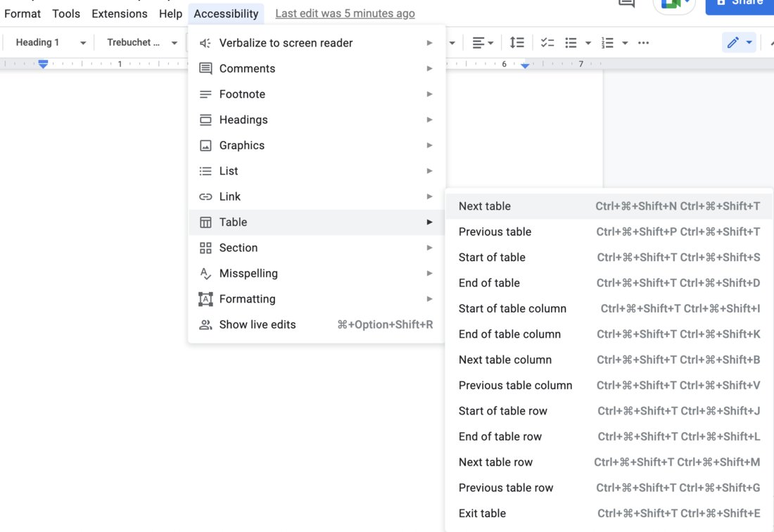Choose Next table row
This screenshot has width=774, height=532.
tap(609, 462)
